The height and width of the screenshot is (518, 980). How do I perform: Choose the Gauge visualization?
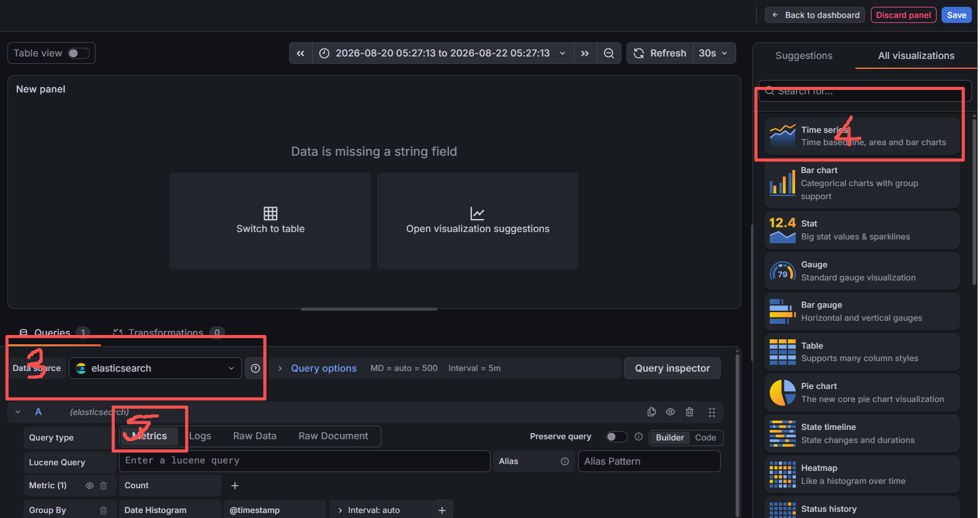pyautogui.click(x=862, y=271)
